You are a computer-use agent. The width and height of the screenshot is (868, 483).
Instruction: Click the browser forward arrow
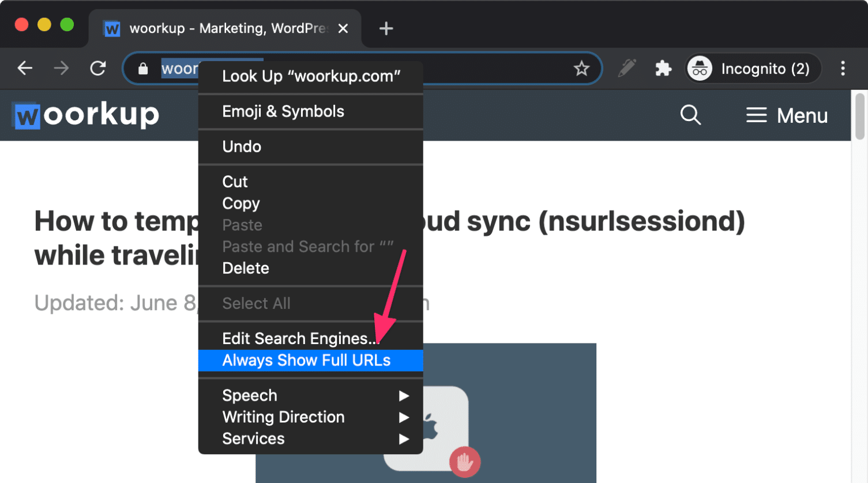tap(61, 69)
